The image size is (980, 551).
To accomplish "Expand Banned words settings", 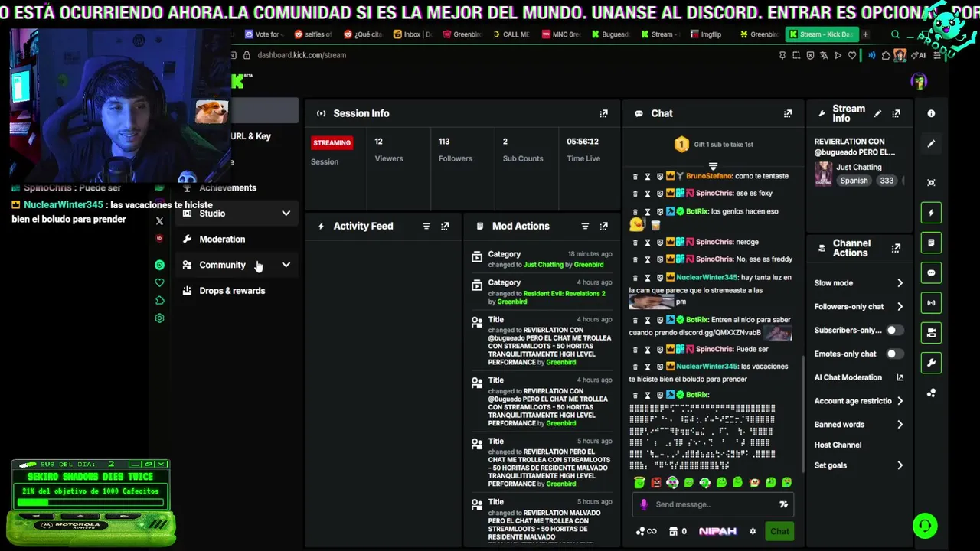I will pyautogui.click(x=900, y=425).
